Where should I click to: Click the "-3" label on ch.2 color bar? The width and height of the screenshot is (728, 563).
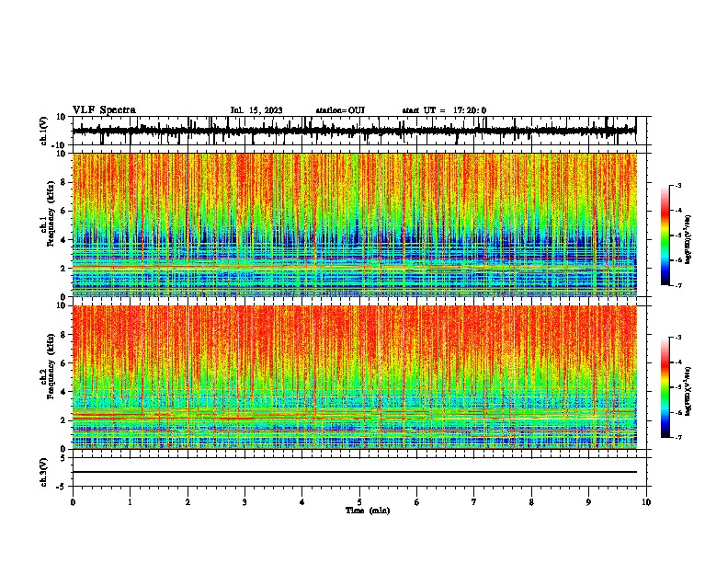677,338
